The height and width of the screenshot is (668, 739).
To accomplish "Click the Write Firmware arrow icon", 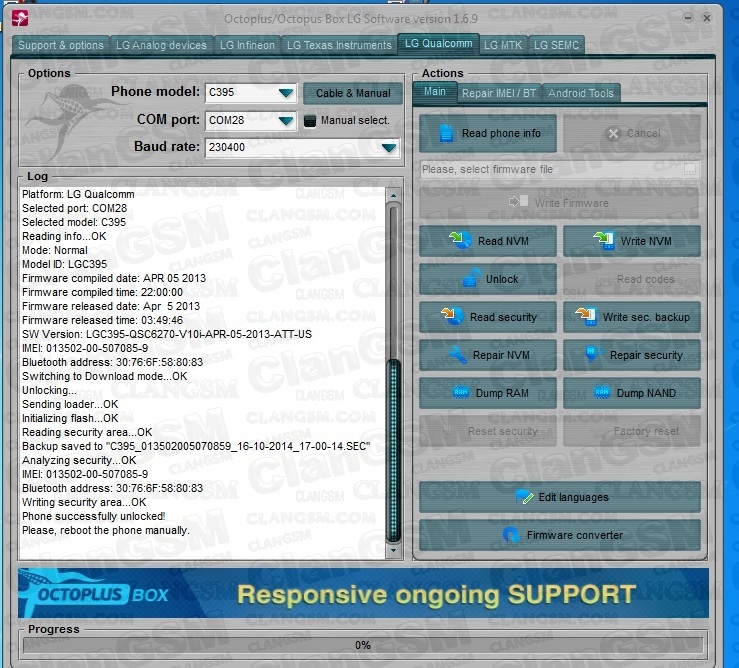I will [518, 202].
